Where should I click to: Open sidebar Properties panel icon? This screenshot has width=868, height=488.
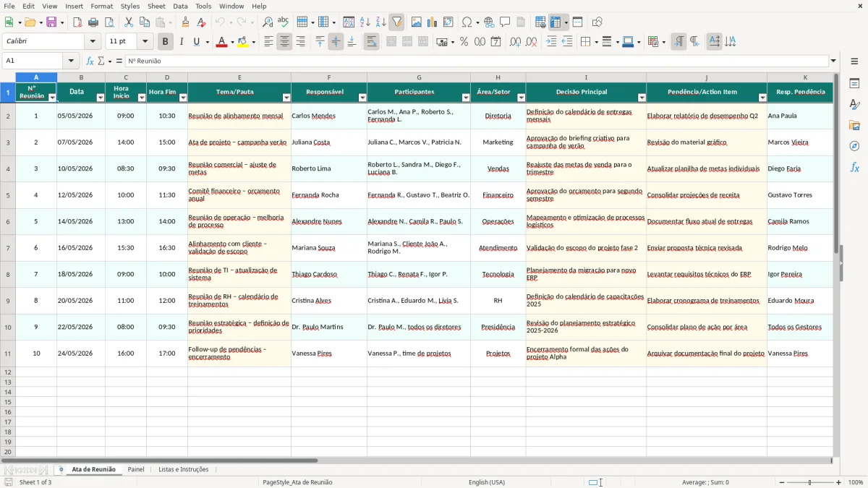[x=854, y=83]
